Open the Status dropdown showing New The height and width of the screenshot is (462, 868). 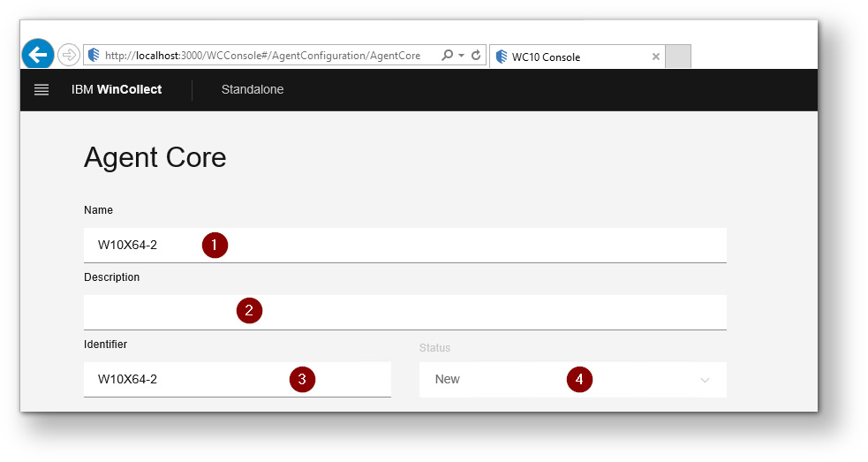(573, 380)
